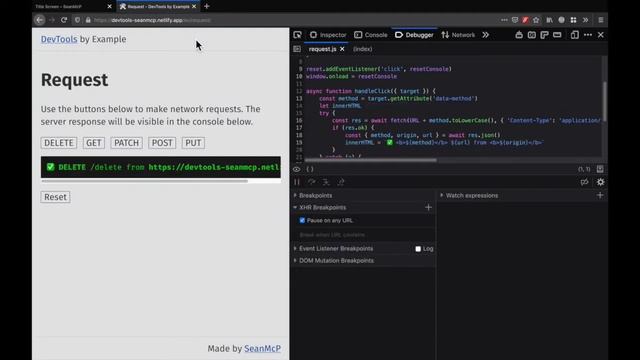Click the console output horizontal scrollbar
Screen dimensions: 640x360
click(x=144, y=181)
